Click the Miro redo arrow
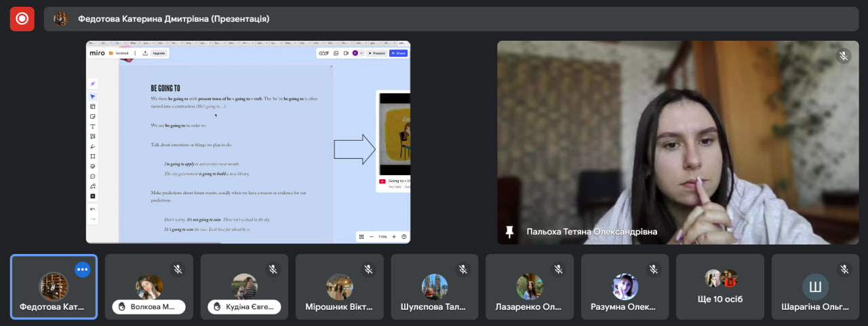The image size is (868, 326). click(x=93, y=219)
